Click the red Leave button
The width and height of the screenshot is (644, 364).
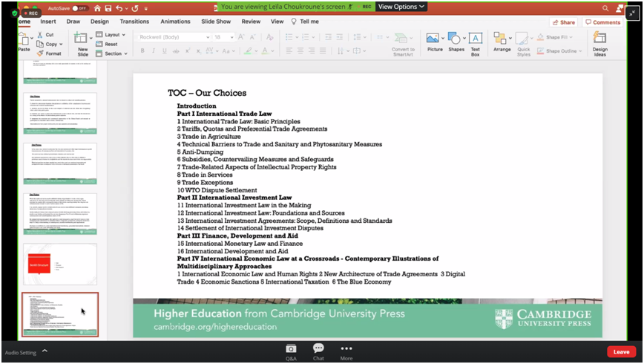click(x=621, y=352)
